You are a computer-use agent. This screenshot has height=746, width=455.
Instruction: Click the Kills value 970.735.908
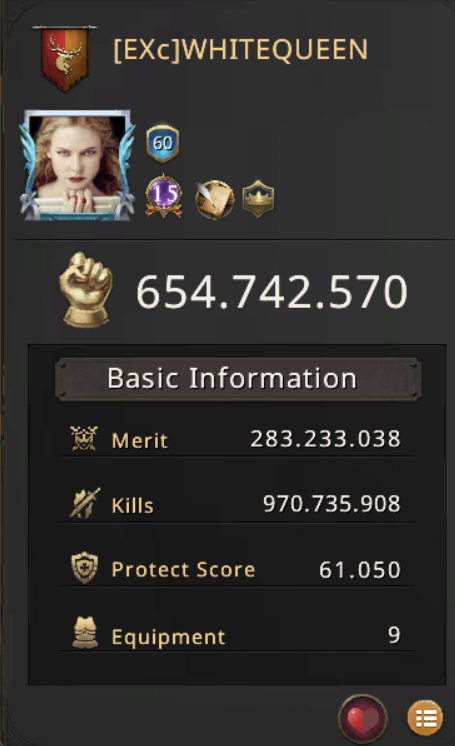pyautogui.click(x=332, y=503)
